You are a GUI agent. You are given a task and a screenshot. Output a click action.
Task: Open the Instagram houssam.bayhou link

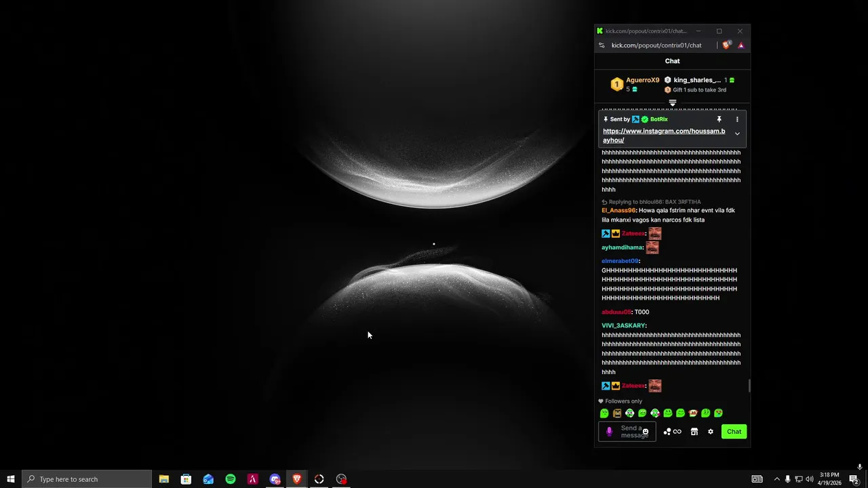tap(664, 136)
